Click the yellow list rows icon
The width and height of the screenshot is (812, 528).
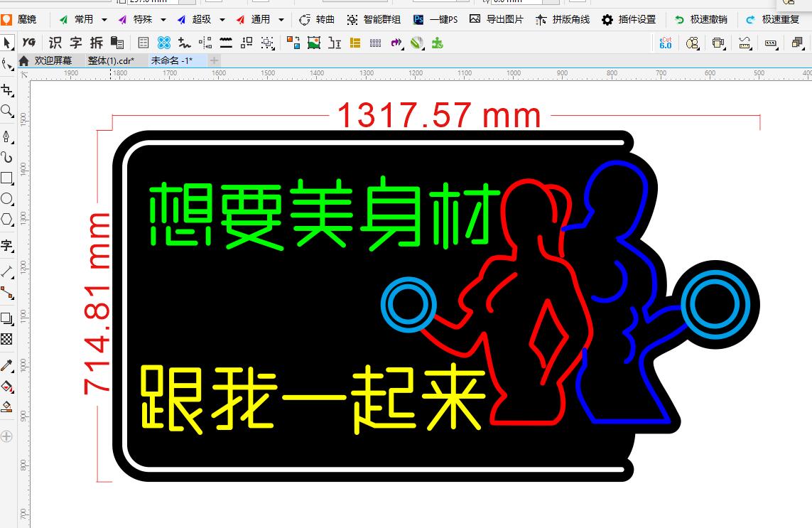coord(355,43)
